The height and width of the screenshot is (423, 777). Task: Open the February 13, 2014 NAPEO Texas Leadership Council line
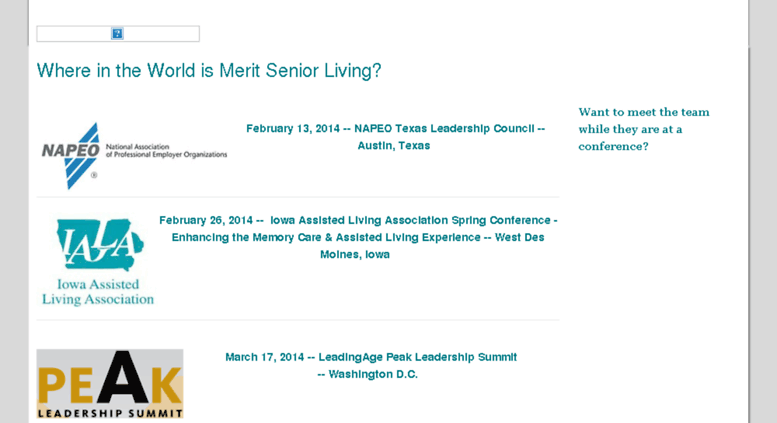(395, 128)
